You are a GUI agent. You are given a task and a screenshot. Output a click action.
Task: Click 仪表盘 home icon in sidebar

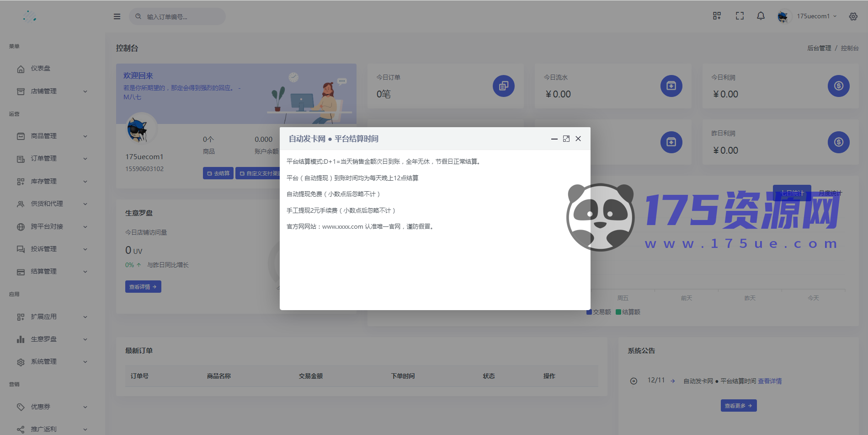tap(21, 69)
